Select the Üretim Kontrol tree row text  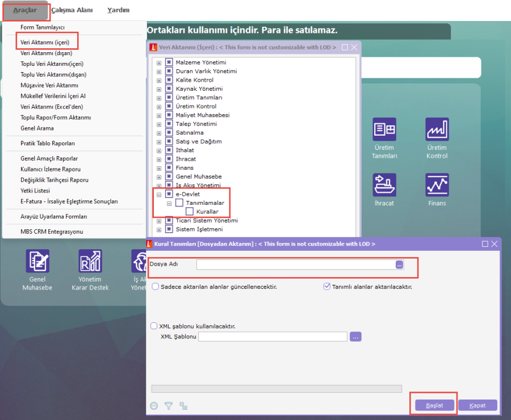coord(196,106)
